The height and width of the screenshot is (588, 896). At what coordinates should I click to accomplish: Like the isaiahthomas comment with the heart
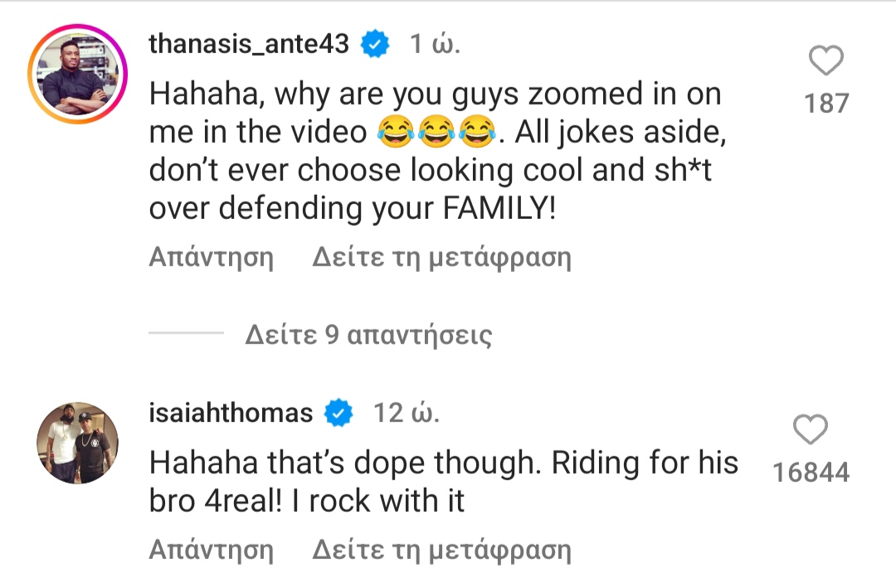click(811, 430)
